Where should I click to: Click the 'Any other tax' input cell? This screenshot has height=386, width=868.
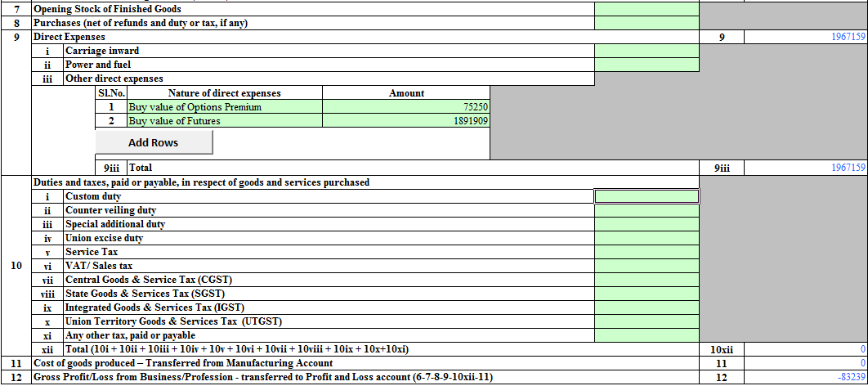point(647,335)
